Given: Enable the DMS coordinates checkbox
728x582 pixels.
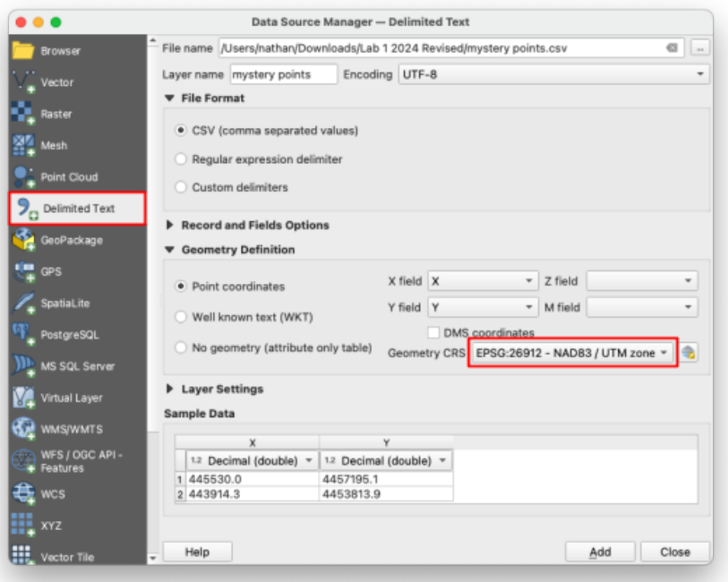Looking at the screenshot, I should [433, 332].
